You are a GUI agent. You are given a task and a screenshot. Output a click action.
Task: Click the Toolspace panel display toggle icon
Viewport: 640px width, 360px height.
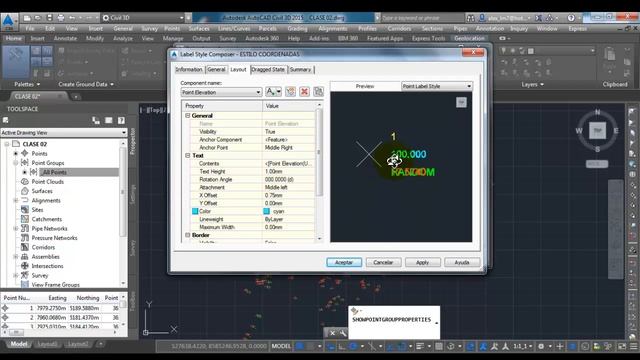pos(109,120)
